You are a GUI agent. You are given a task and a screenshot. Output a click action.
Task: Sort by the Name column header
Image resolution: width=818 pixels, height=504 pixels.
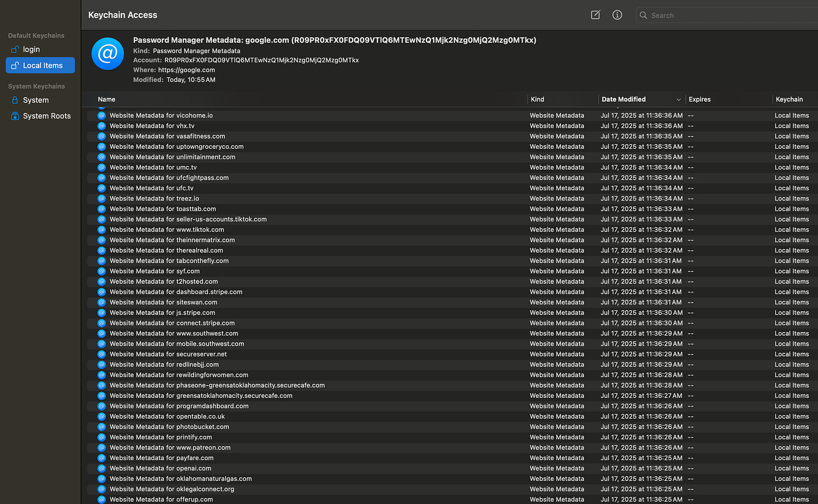(106, 99)
